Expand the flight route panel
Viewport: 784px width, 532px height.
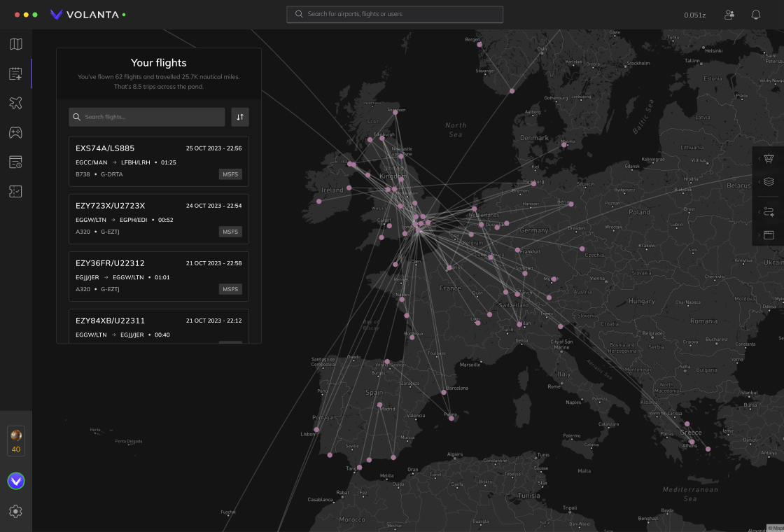click(x=769, y=211)
